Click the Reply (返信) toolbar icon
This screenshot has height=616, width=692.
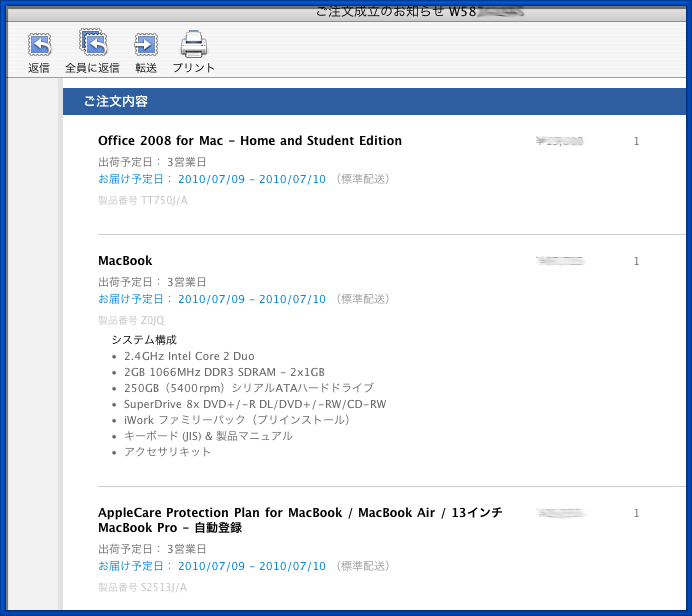(39, 45)
